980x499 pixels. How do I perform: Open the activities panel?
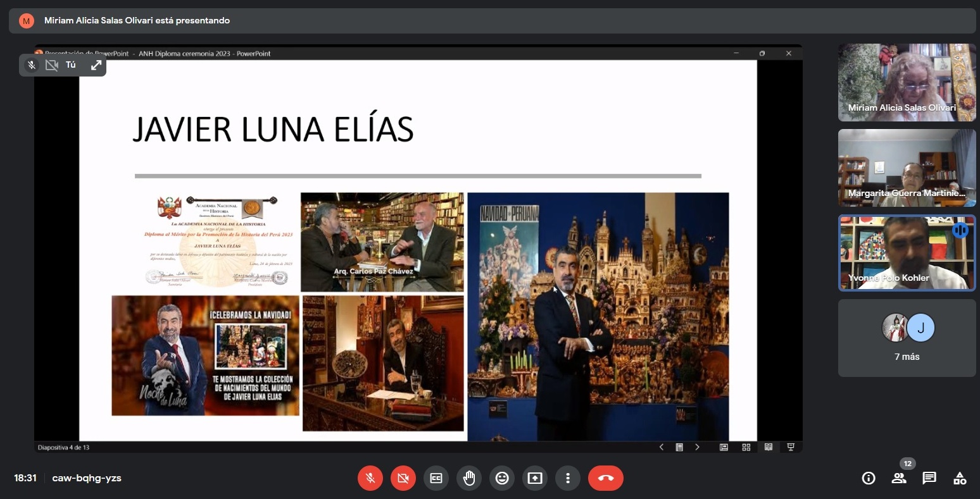[x=960, y=478]
